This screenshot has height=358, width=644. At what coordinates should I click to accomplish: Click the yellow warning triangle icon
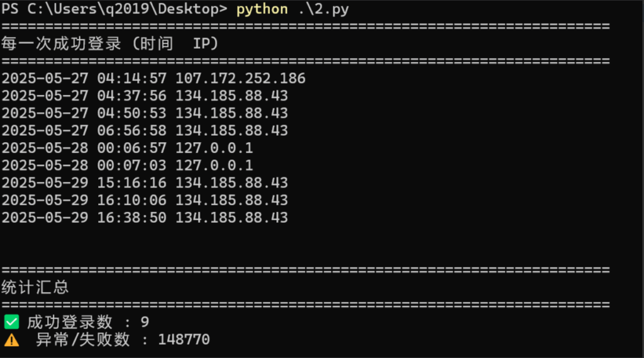(x=11, y=340)
